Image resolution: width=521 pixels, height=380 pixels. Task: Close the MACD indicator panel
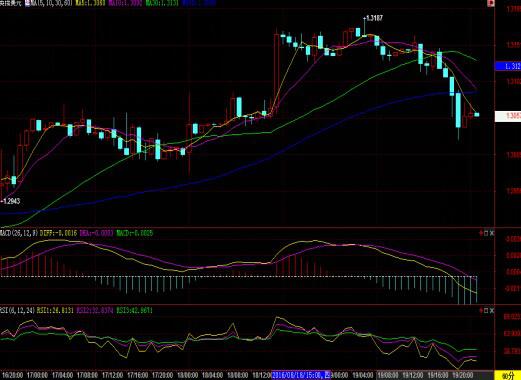492,233
